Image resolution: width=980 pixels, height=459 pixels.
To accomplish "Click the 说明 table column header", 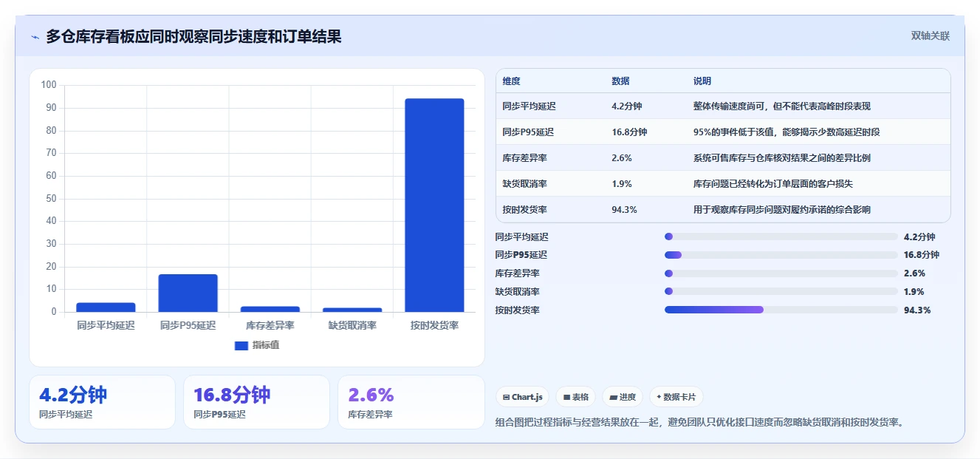I will (x=702, y=81).
